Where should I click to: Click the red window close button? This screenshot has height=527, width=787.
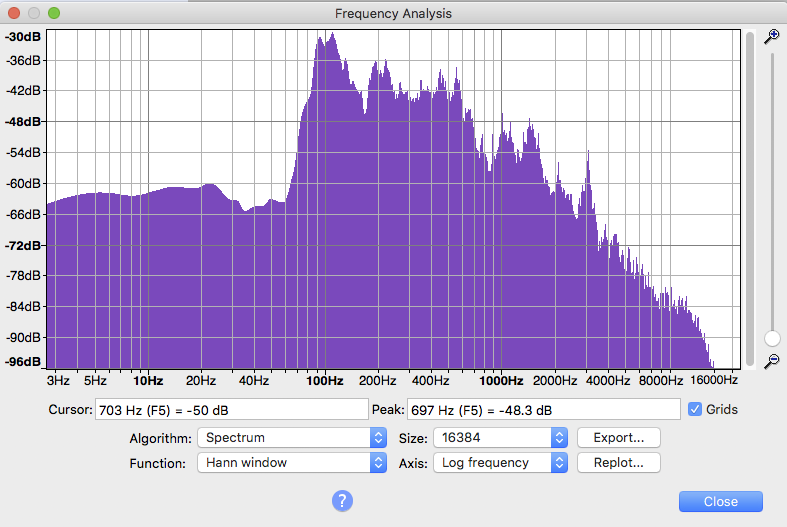pyautogui.click(x=14, y=13)
